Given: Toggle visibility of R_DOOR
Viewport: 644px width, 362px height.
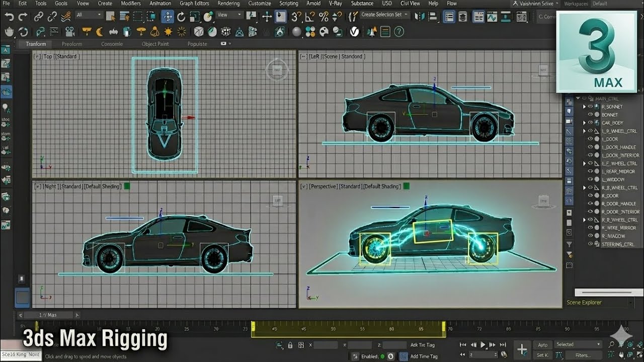Looking at the screenshot, I should (591, 196).
